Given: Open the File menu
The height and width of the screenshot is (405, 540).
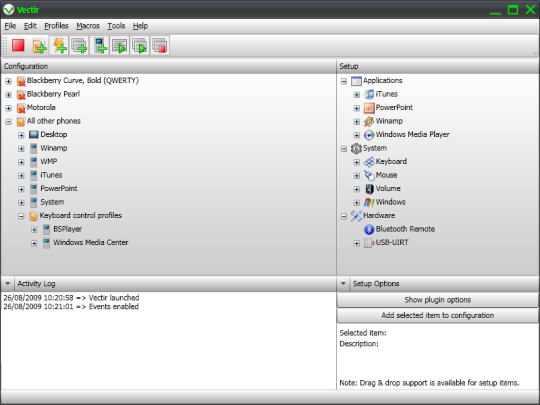Looking at the screenshot, I should [x=10, y=26].
